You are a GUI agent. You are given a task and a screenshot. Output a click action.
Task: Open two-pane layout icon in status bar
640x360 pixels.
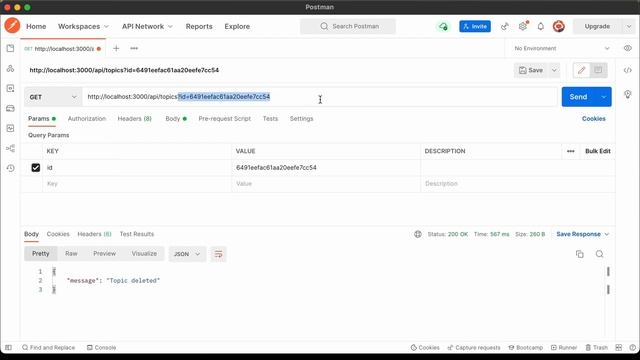pyautogui.click(x=618, y=348)
